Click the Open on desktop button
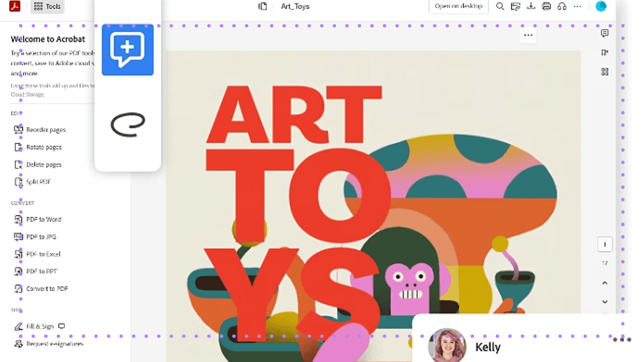Viewport: 644px width, 362px height. click(458, 6)
